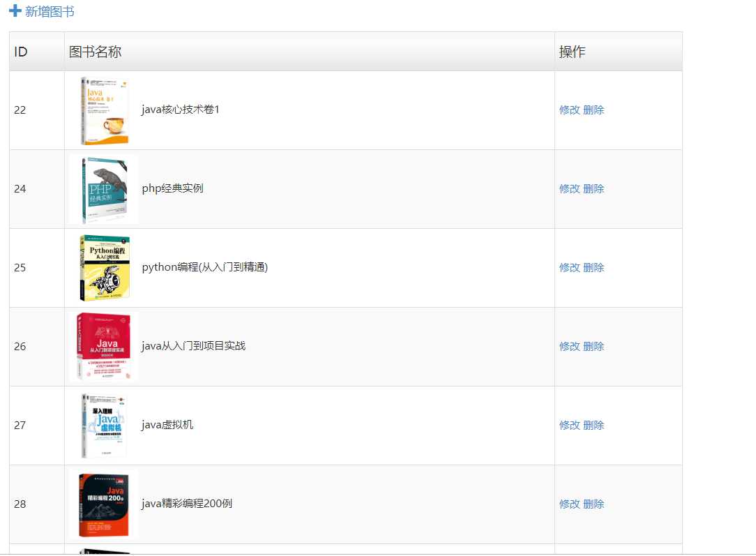Screen dimensions: 756x556
Task: Select the title python编程(从入门到精通)
Action: pos(205,267)
